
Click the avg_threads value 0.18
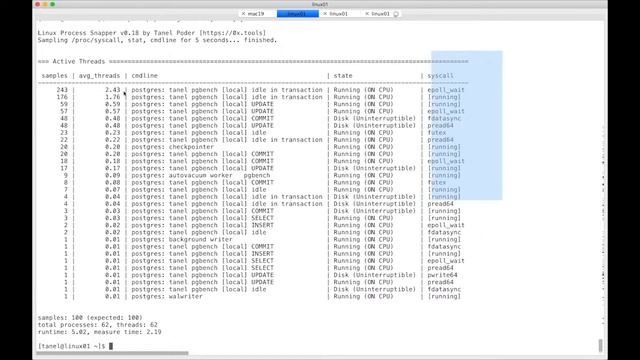pos(113,161)
